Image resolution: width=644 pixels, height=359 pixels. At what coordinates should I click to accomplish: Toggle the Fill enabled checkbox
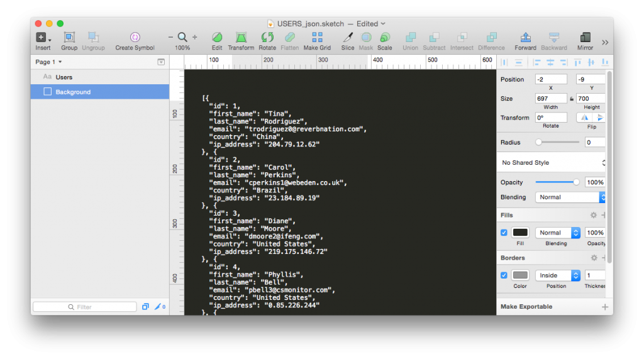point(504,233)
